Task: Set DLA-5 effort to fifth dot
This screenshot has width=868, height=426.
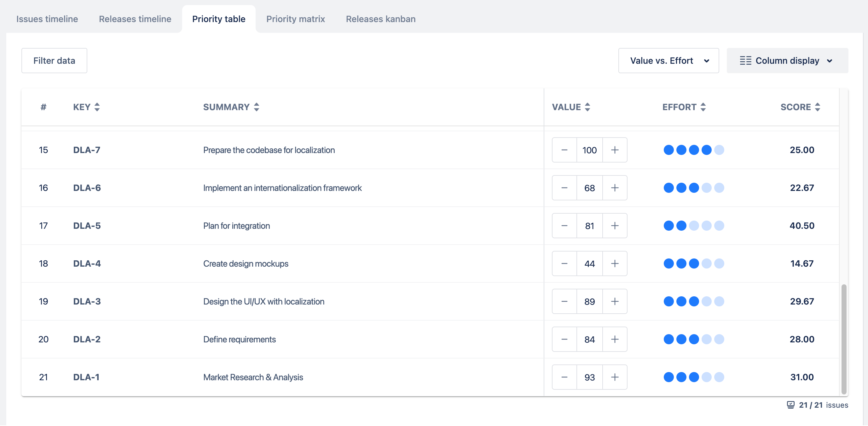Action: pos(719,226)
